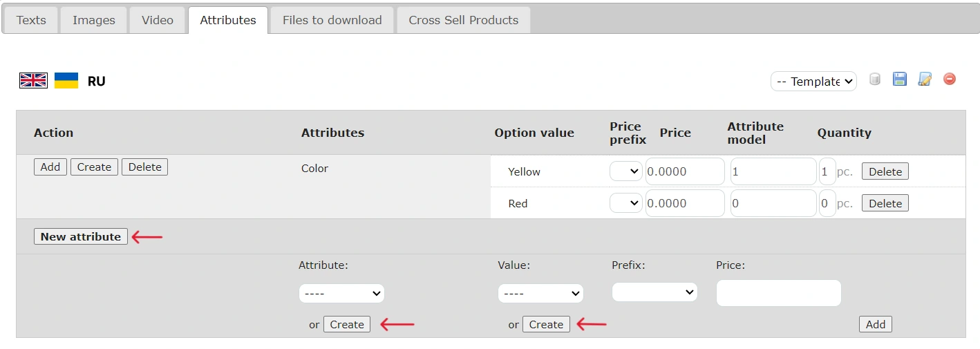This screenshot has width=980, height=349.
Task: Switch to the Images tab
Action: 94,20
